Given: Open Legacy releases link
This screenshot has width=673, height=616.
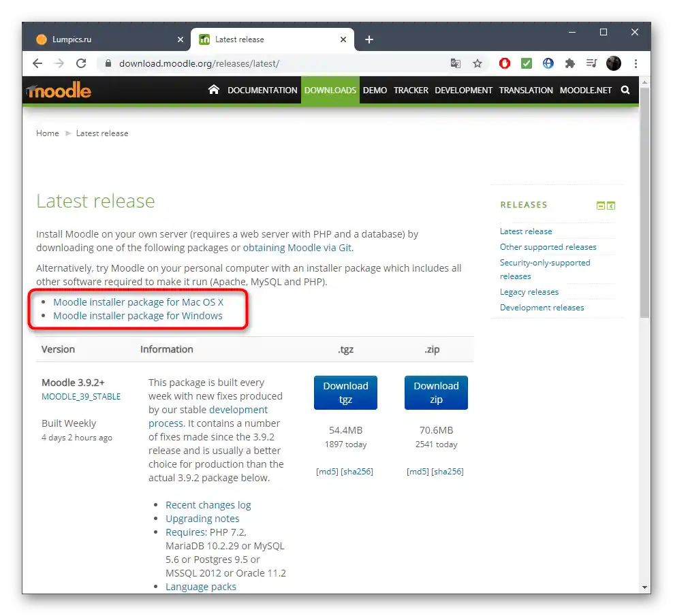Looking at the screenshot, I should point(529,292).
